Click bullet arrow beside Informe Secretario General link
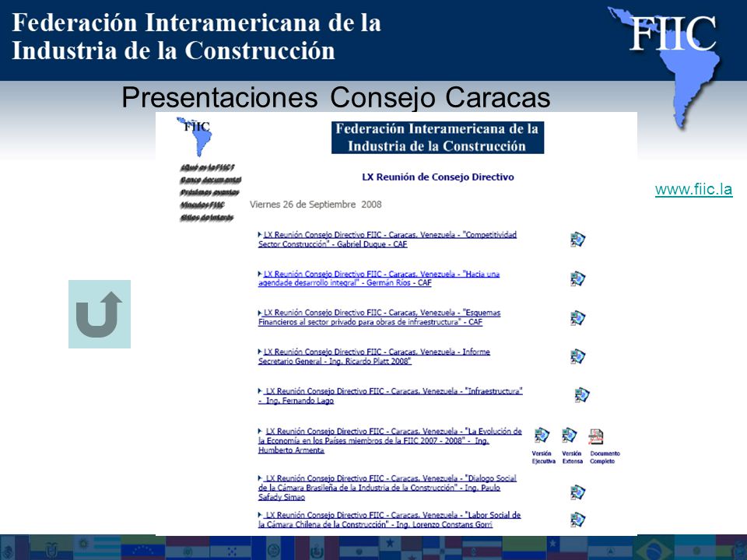Viewport: 747px width, 560px height. click(x=260, y=352)
